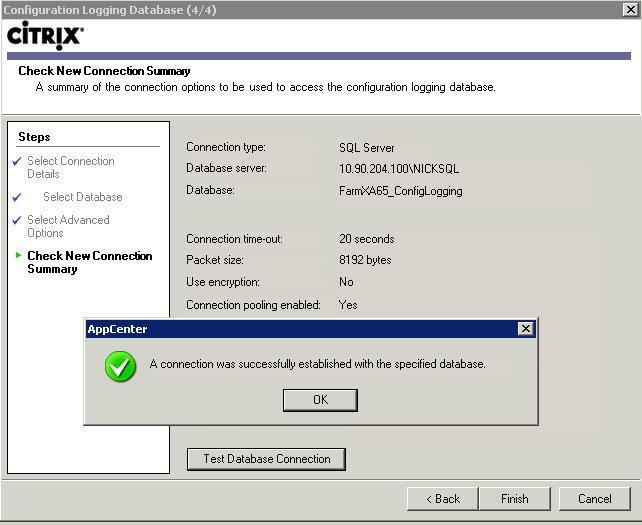Select the 'Select Database' step
The image size is (642, 525).
pos(83,197)
